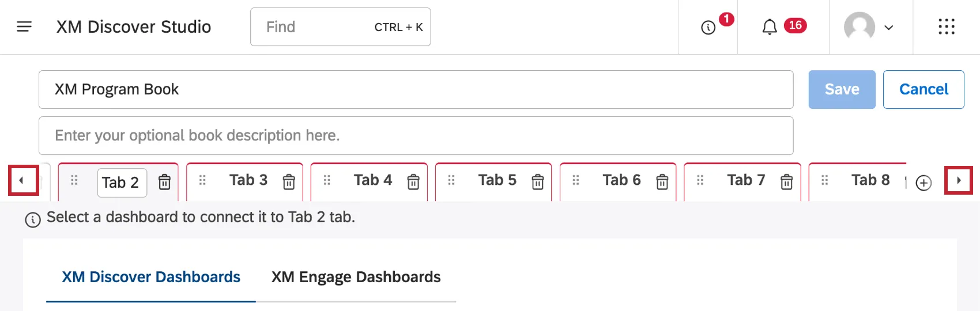Open the info notices icon
The width and height of the screenshot is (980, 311).
click(708, 27)
